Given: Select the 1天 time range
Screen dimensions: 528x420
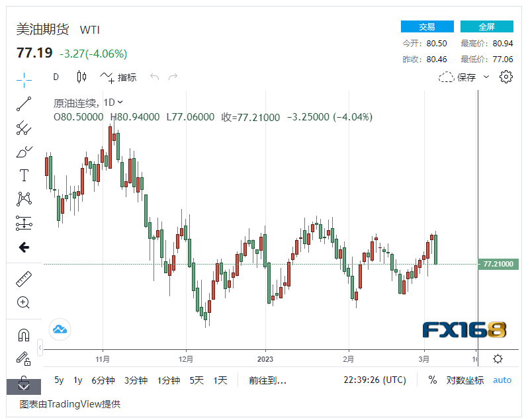Looking at the screenshot, I should [x=220, y=380].
